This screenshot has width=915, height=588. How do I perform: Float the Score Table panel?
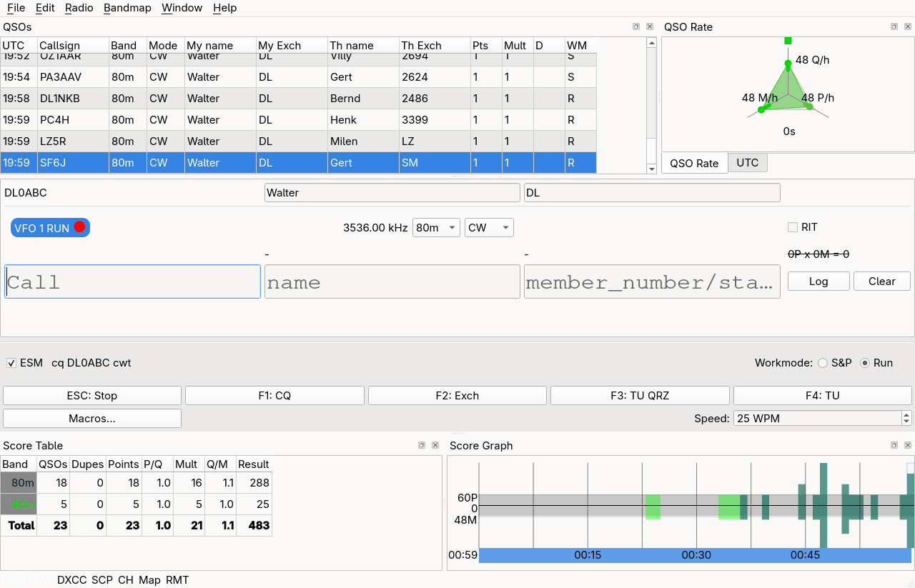coord(422,445)
